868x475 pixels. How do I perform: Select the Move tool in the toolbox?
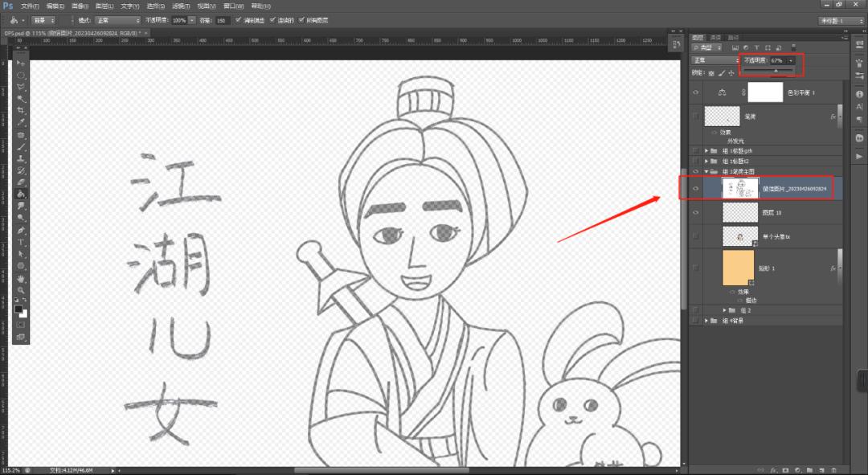click(21, 63)
